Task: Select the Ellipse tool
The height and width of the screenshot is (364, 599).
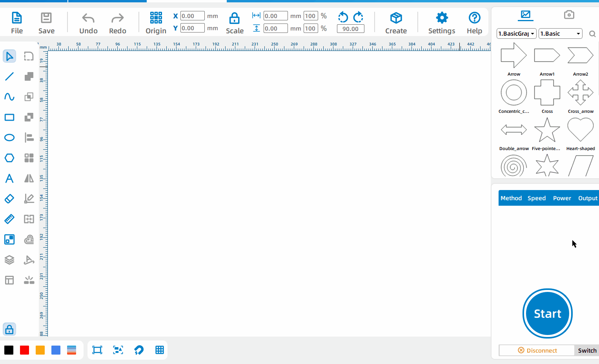Action: pyautogui.click(x=9, y=138)
